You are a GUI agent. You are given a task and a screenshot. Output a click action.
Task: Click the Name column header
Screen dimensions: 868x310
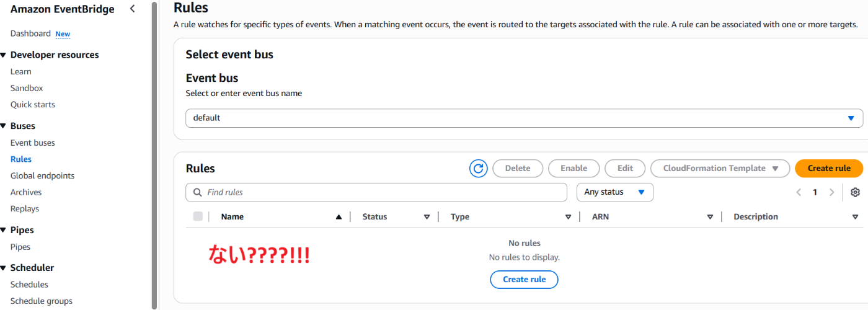coord(232,217)
